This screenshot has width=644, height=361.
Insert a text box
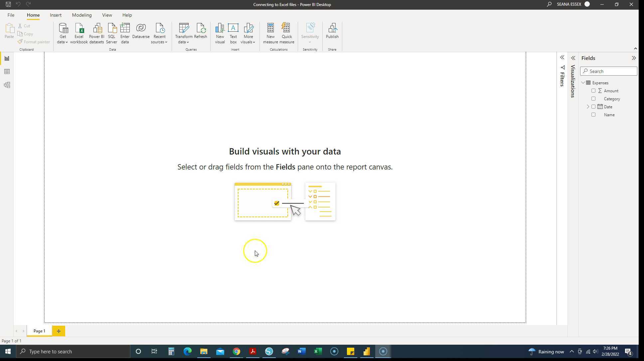(233, 33)
